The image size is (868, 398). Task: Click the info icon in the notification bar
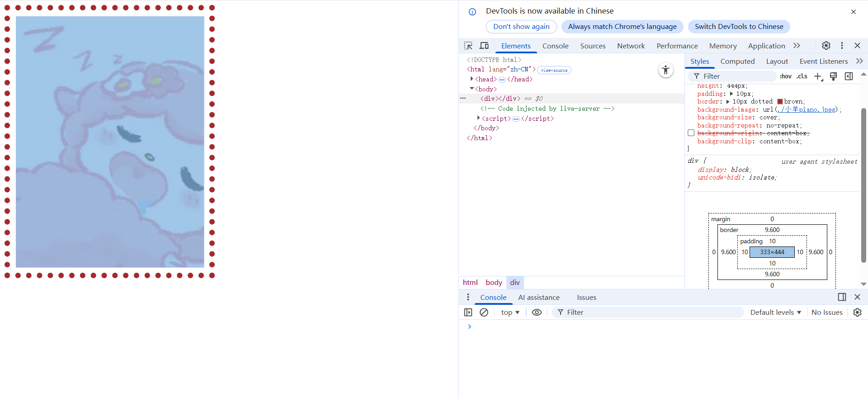[472, 12]
